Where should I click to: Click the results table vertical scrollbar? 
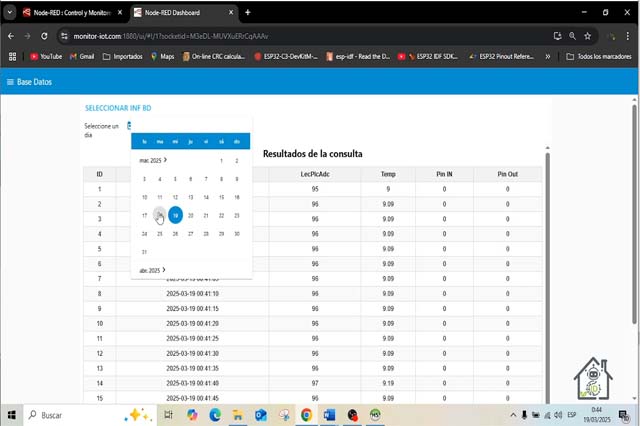click(x=547, y=260)
